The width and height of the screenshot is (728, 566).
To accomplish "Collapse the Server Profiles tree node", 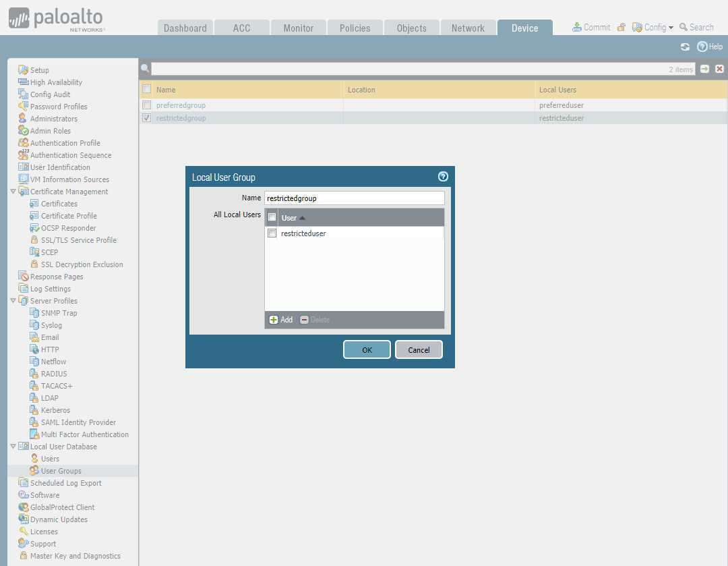I will pyautogui.click(x=13, y=301).
